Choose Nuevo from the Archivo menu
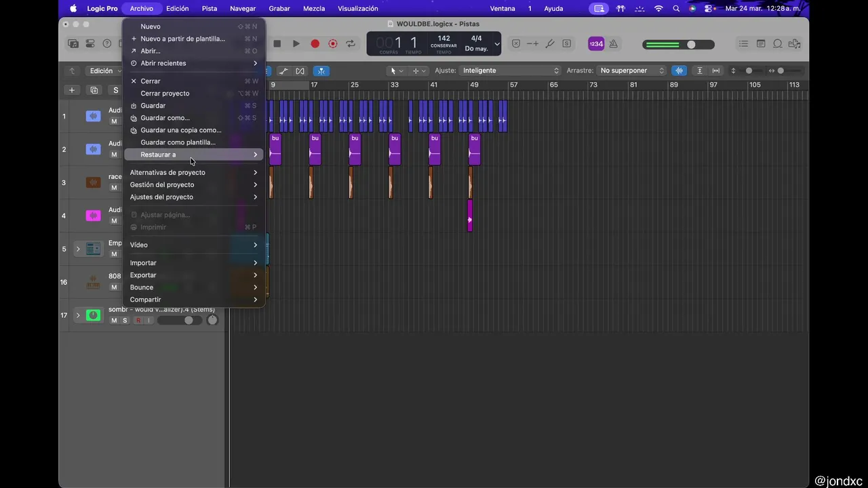Image resolution: width=868 pixels, height=488 pixels. tap(194, 26)
